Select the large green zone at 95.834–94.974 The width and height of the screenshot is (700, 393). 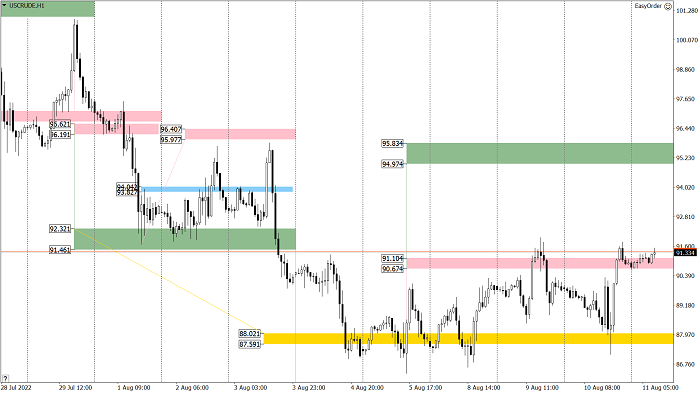(x=540, y=153)
